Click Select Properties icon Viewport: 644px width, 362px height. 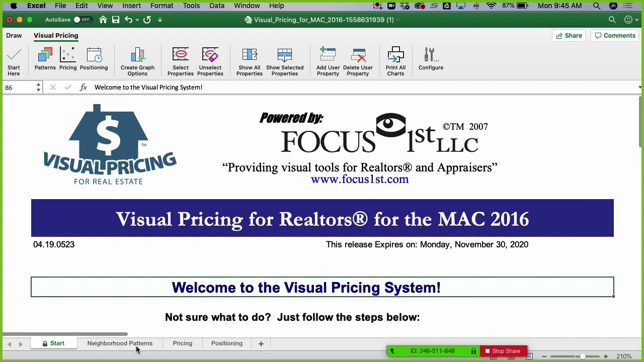coord(180,61)
